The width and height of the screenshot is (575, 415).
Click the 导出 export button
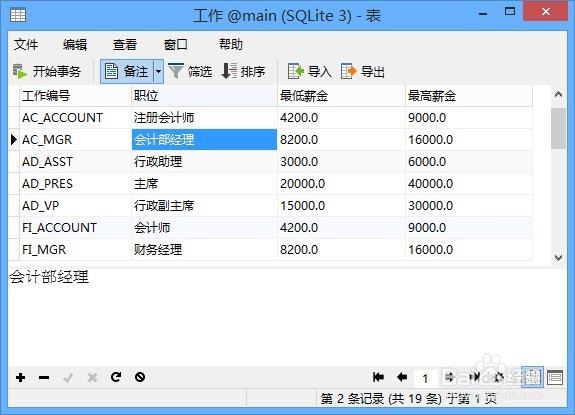[363, 71]
